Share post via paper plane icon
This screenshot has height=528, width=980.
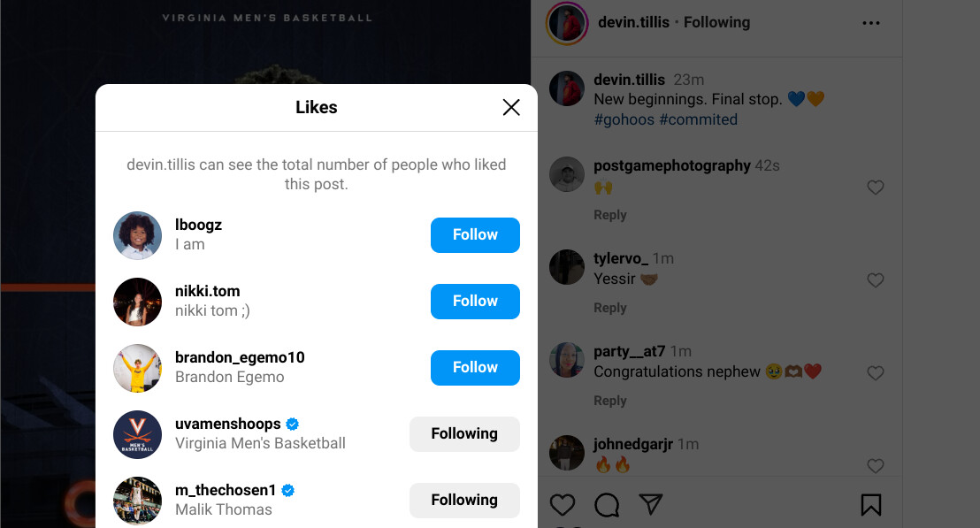coord(651,504)
